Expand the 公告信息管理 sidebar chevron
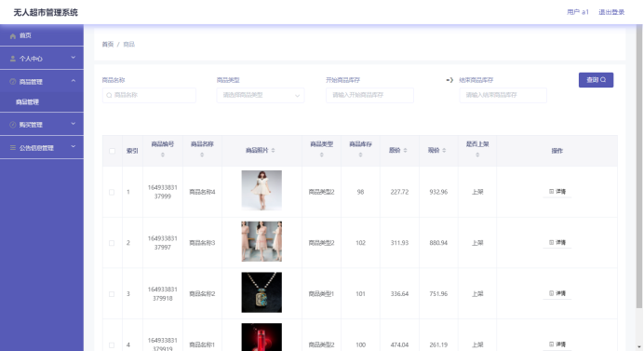The height and width of the screenshot is (351, 644). 74,147
